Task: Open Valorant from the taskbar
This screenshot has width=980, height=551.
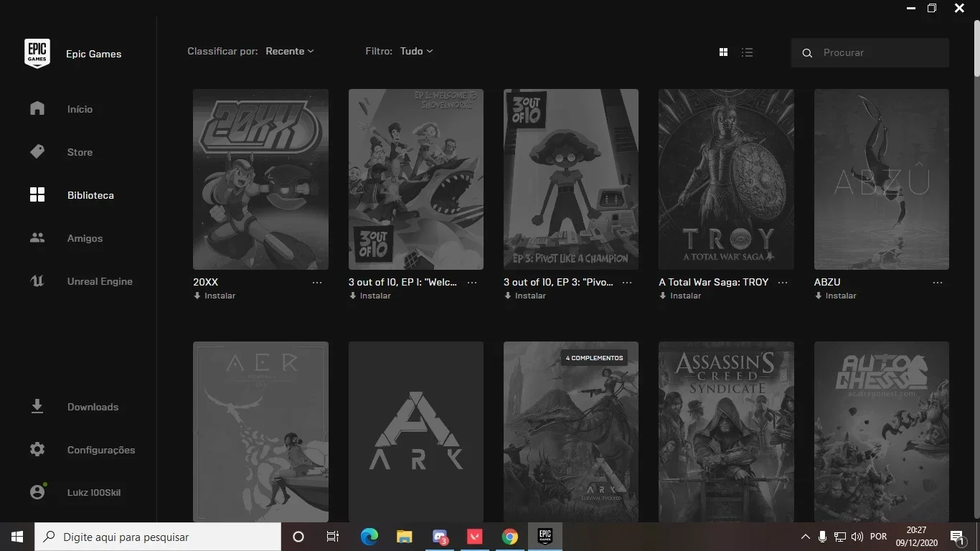Action: [475, 537]
